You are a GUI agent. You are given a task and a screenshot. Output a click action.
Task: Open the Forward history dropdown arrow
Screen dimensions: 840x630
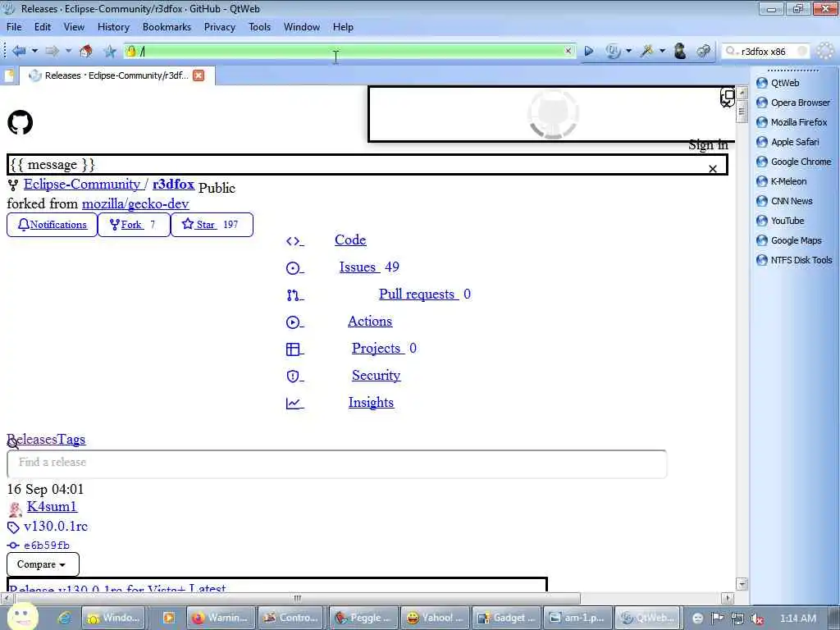(69, 51)
